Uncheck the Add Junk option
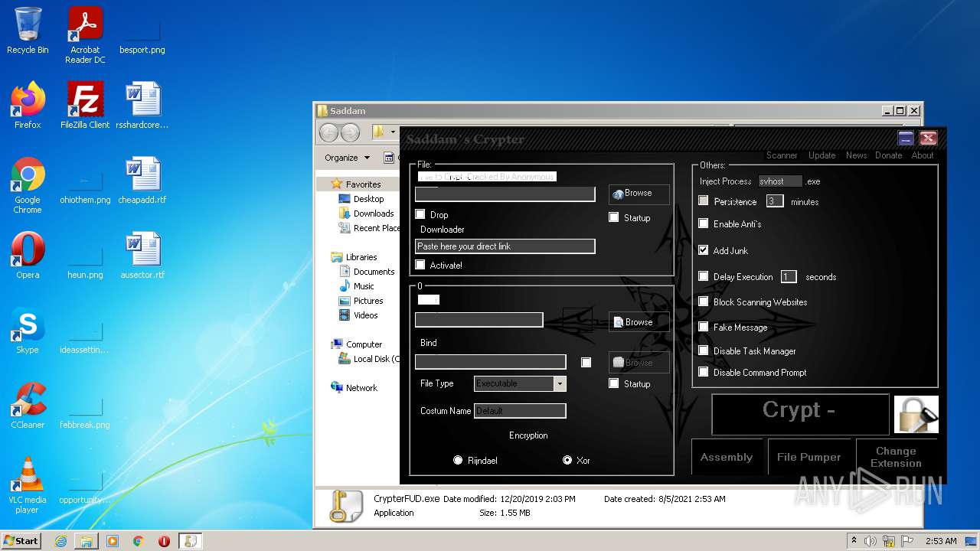 pyautogui.click(x=704, y=250)
